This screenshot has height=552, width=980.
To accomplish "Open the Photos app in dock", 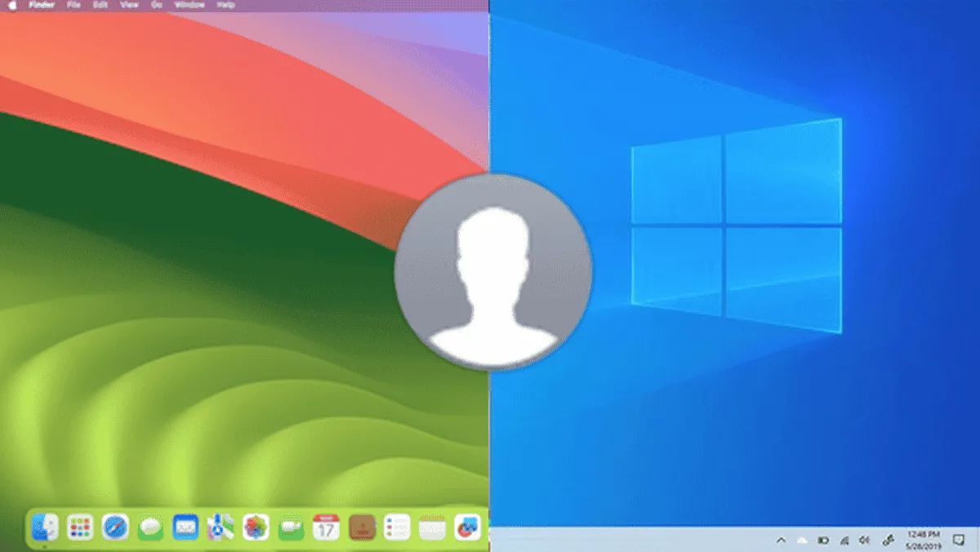I will (x=256, y=528).
